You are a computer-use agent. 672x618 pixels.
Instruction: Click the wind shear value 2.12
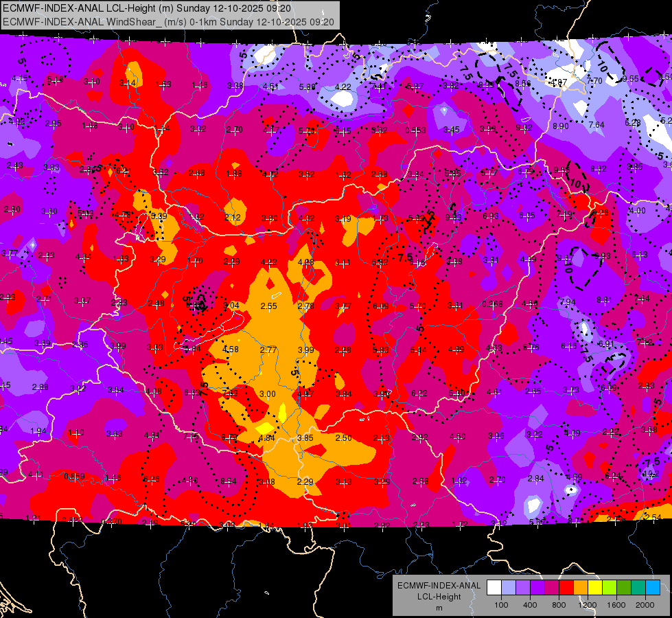[x=232, y=218]
